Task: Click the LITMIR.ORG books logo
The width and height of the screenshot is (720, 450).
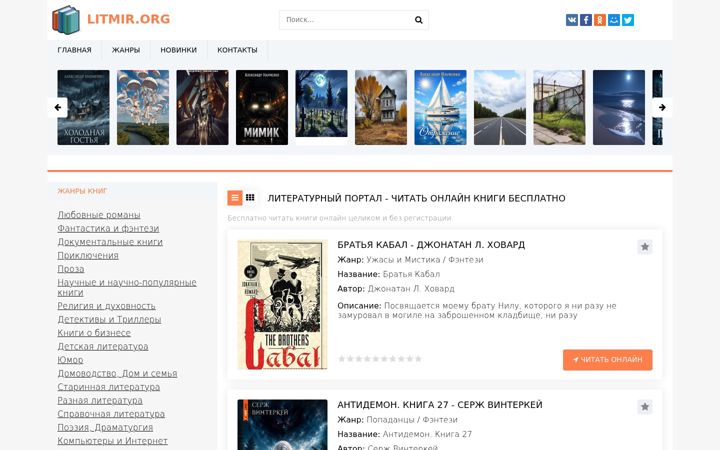Action: coord(66,20)
